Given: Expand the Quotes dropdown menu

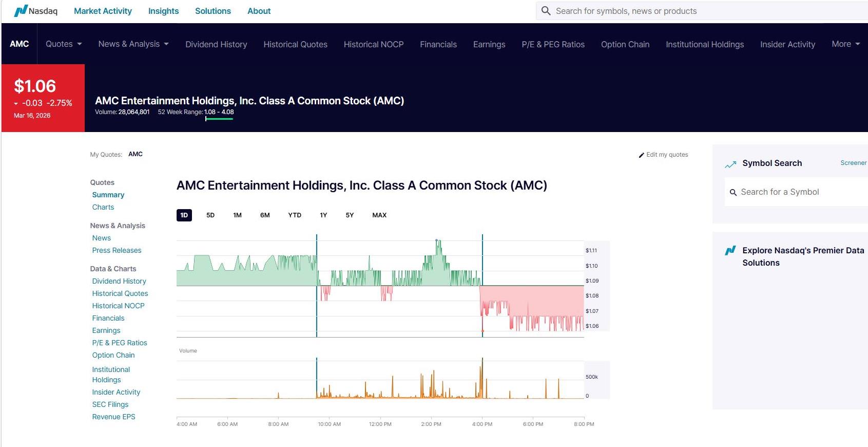Looking at the screenshot, I should click(x=64, y=44).
